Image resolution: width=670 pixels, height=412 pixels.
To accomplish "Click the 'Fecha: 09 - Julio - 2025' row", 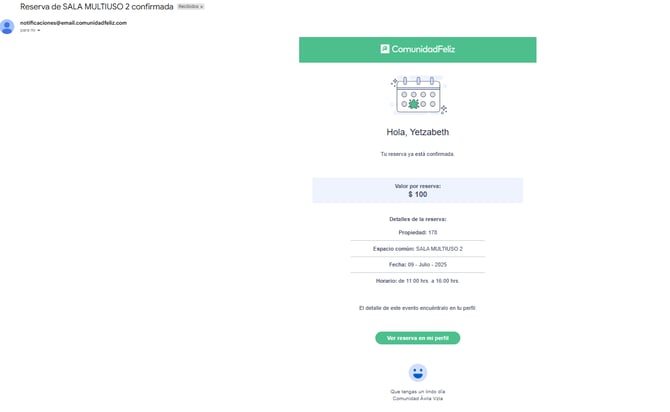I will click(417, 264).
